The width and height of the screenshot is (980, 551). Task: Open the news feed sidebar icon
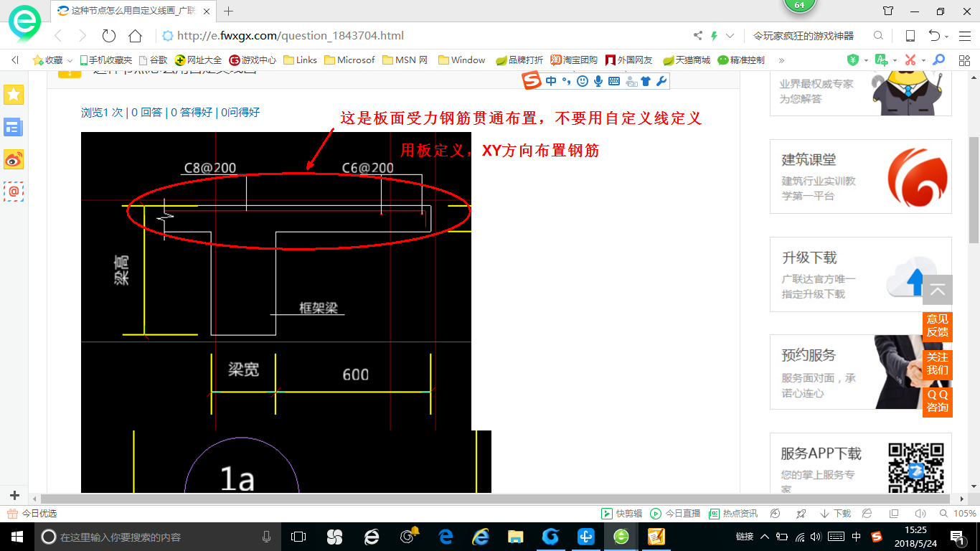point(14,128)
